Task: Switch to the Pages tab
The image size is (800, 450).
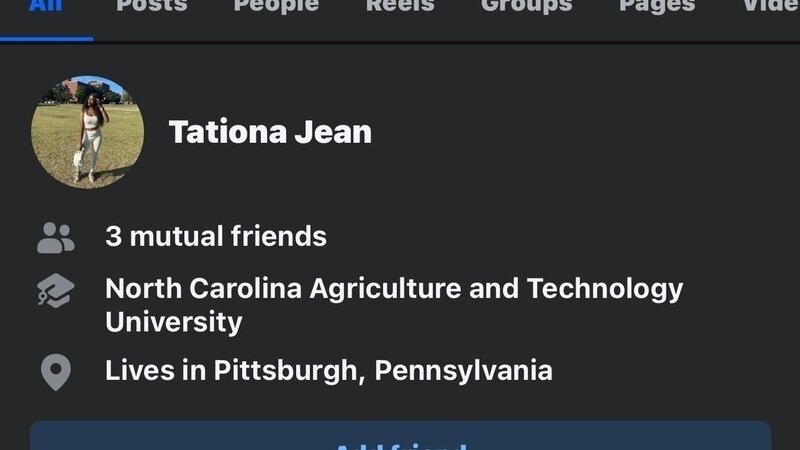Action: pos(657,6)
